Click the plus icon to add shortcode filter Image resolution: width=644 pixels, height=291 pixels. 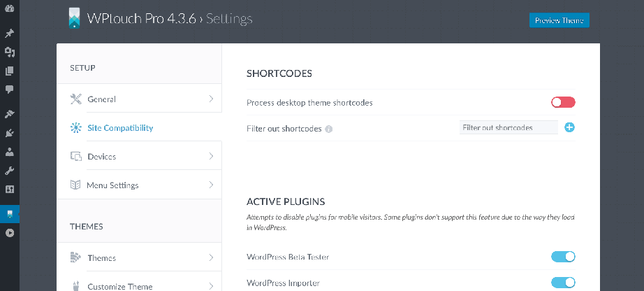569,127
